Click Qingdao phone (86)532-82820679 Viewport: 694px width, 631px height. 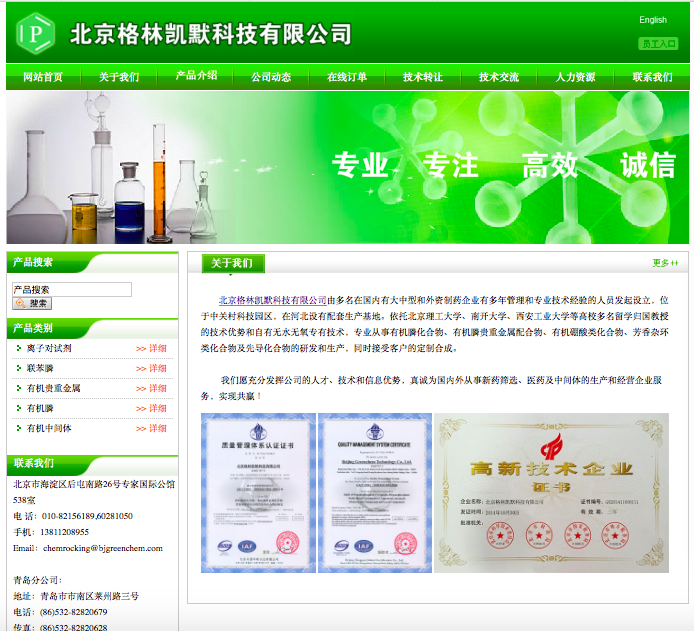(73, 612)
